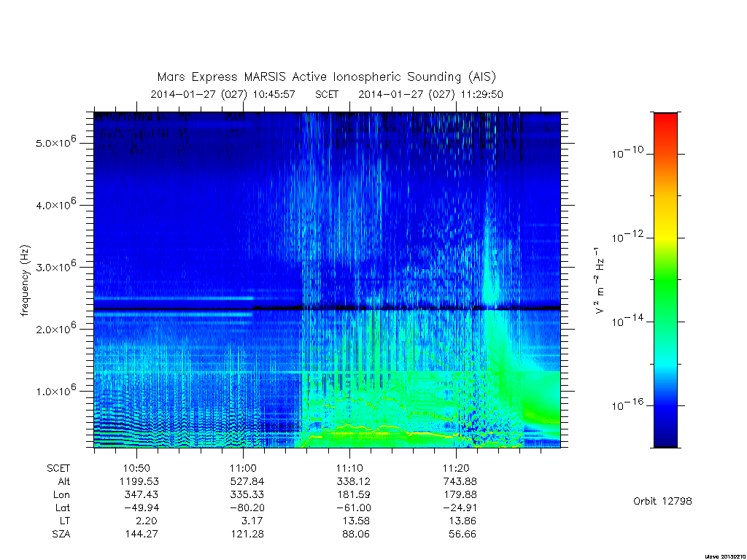Image resolution: width=747 pixels, height=560 pixels.
Task: Click the 1.0×10^6 frequency axis label
Action: tap(55, 390)
